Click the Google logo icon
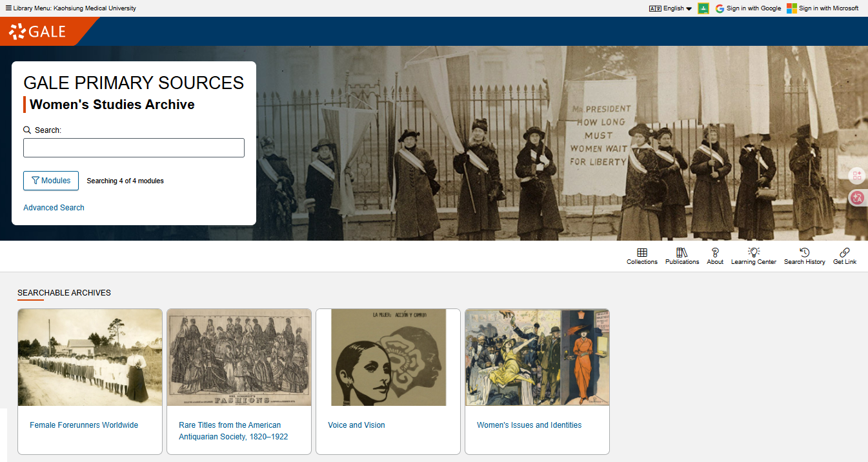The width and height of the screenshot is (868, 462). click(720, 8)
